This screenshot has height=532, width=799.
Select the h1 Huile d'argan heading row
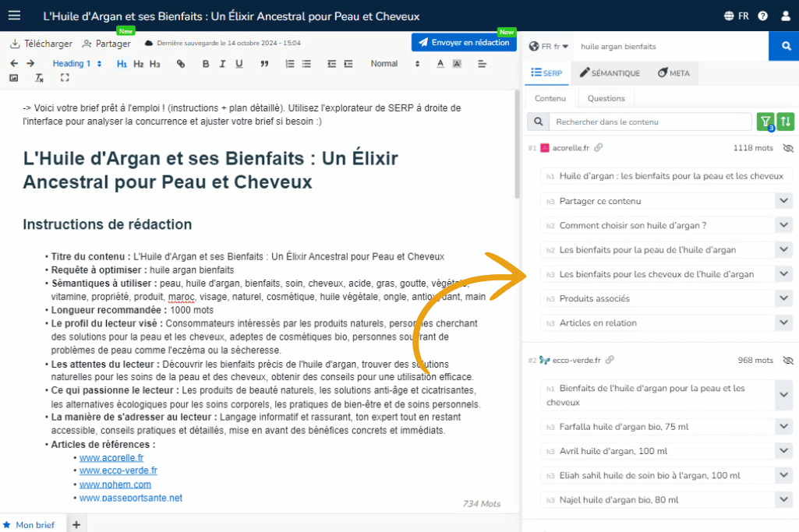tap(666, 176)
